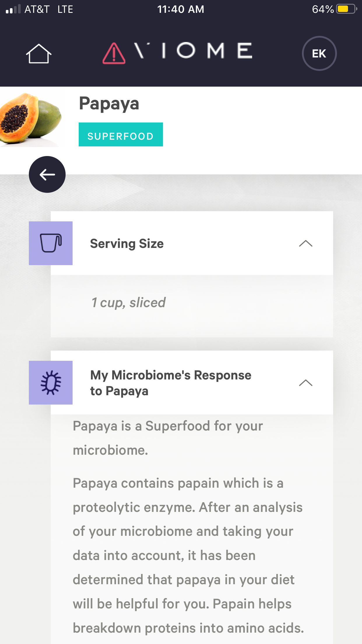The image size is (362, 644).
Task: Tap the 11:40 AM clock in status bar
Action: pos(181,9)
